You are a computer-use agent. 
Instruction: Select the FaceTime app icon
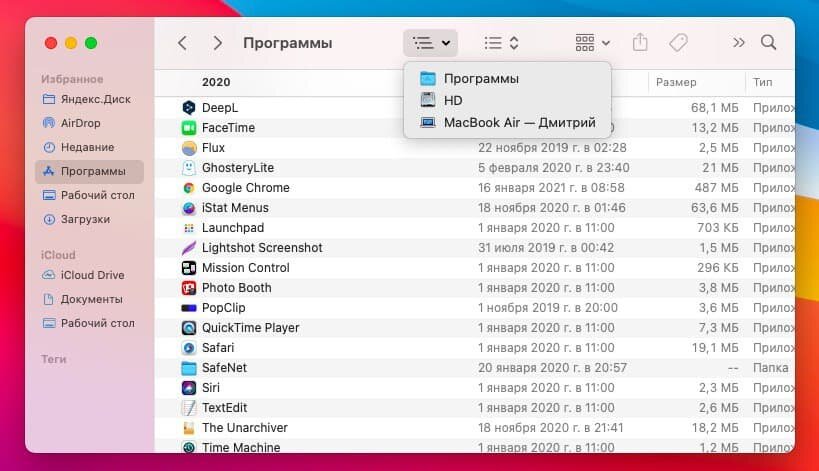coord(189,128)
